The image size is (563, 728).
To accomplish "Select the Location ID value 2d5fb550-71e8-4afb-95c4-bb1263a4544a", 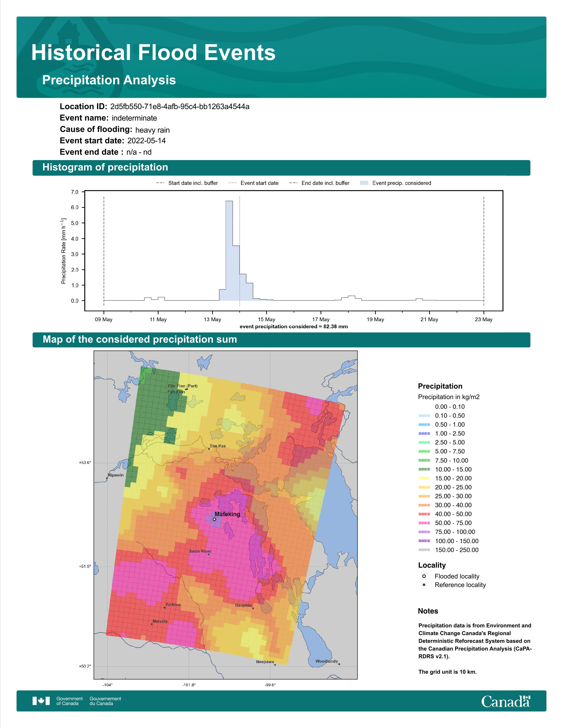I will [x=180, y=107].
